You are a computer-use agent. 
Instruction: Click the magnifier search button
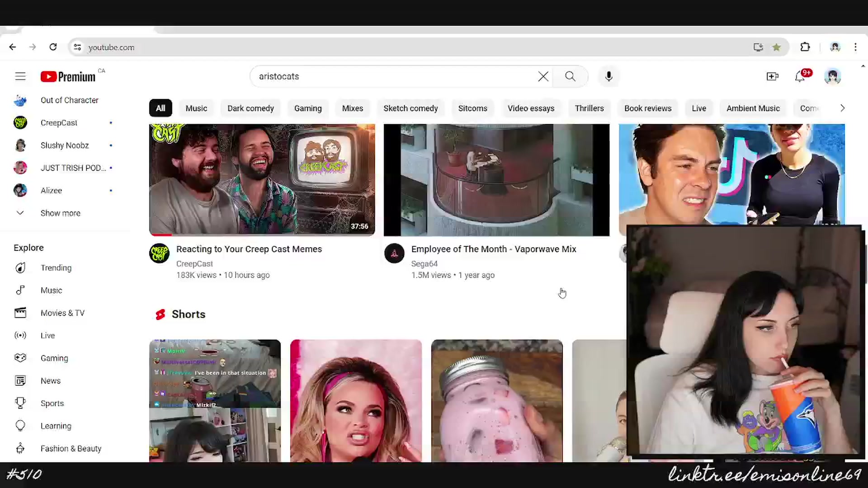[x=571, y=76]
